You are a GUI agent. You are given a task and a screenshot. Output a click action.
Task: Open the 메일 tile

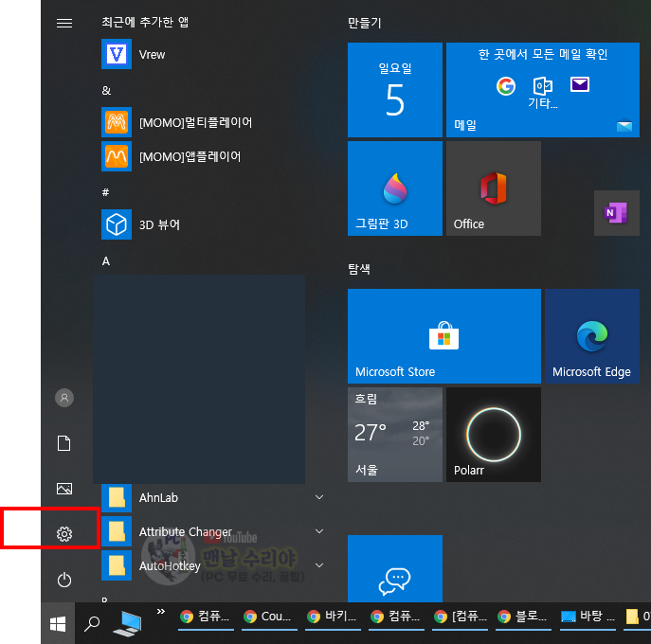pyautogui.click(x=543, y=90)
